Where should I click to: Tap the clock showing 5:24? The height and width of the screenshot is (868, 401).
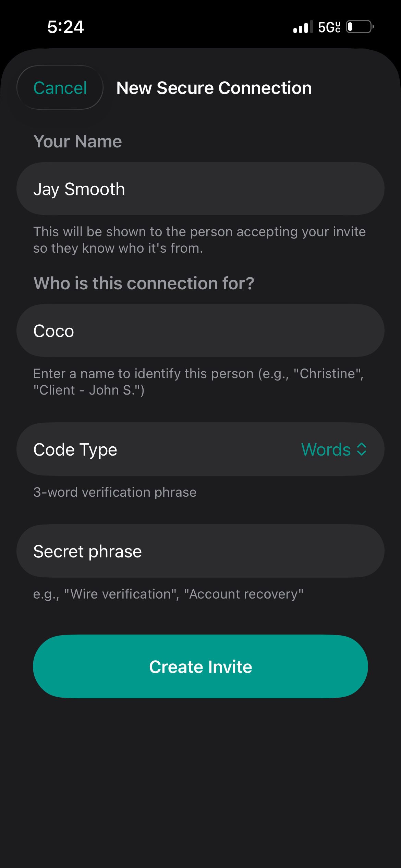(x=65, y=26)
